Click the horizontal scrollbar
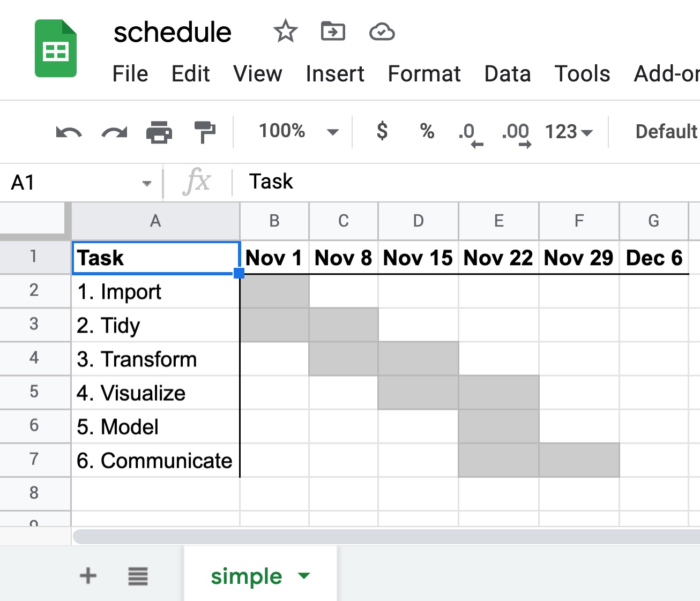The width and height of the screenshot is (700, 601). point(386,537)
